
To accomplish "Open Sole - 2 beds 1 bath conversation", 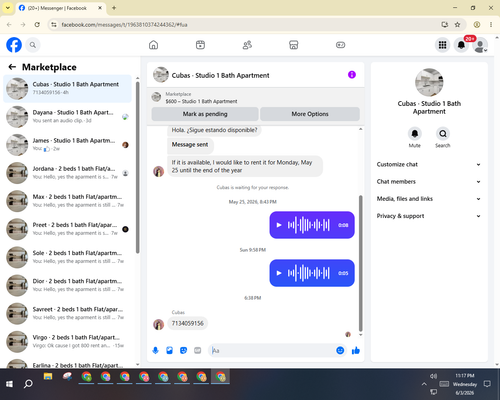I will click(x=67, y=257).
